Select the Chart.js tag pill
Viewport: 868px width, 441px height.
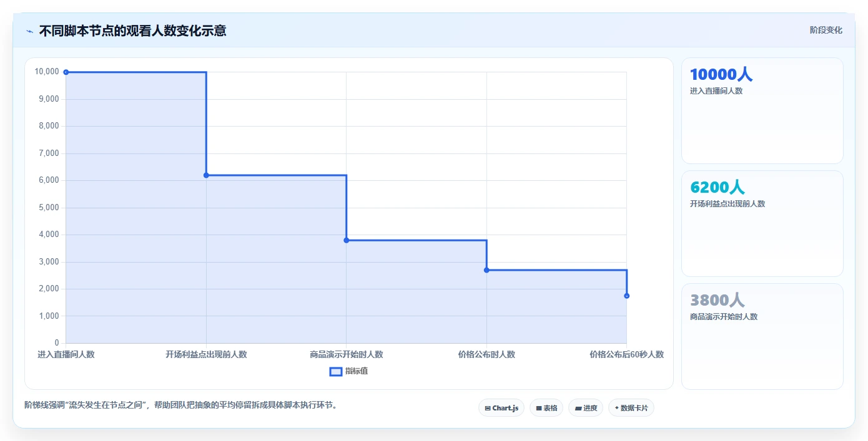[x=501, y=408]
